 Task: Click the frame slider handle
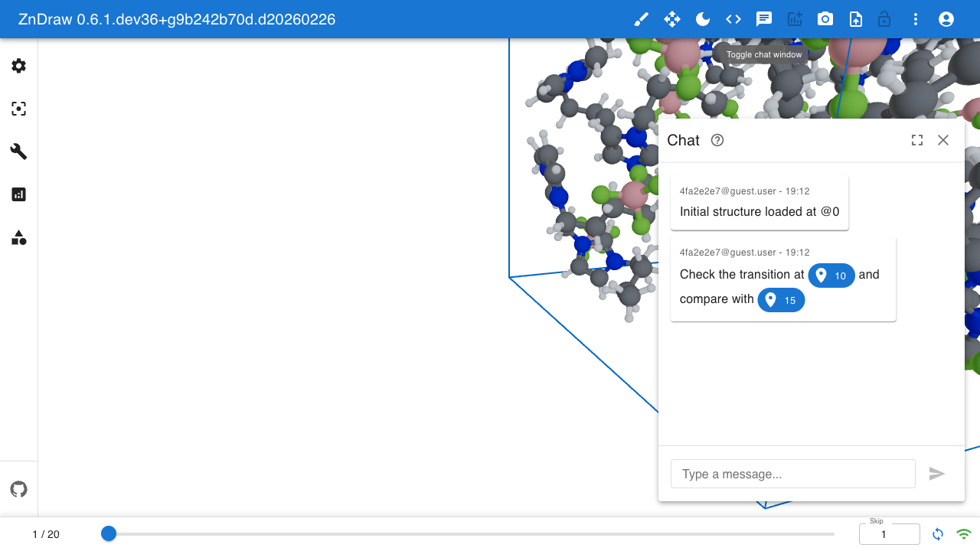pyautogui.click(x=109, y=533)
